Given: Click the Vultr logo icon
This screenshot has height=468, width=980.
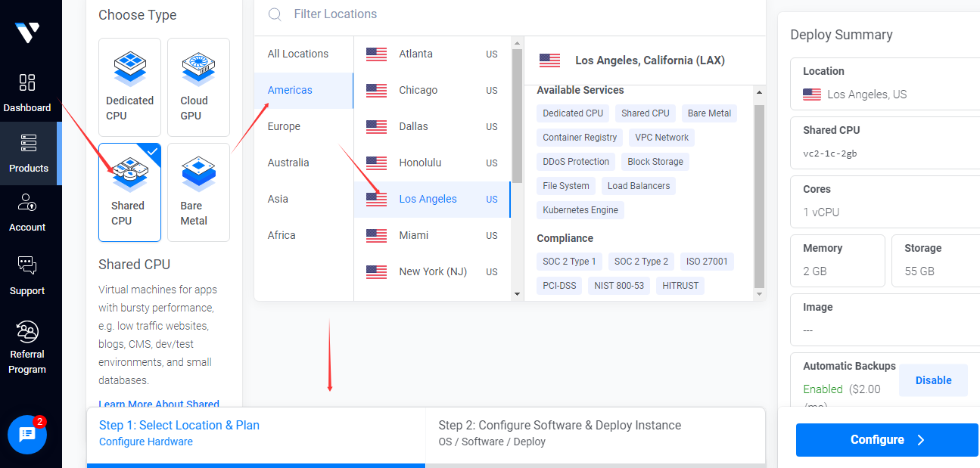Looking at the screenshot, I should [27, 32].
